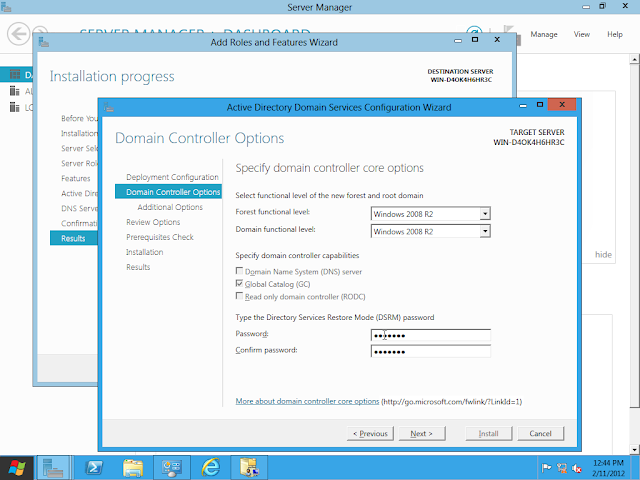Launch Internet Explorer from the taskbar
The image size is (640, 480).
pyautogui.click(x=211, y=468)
